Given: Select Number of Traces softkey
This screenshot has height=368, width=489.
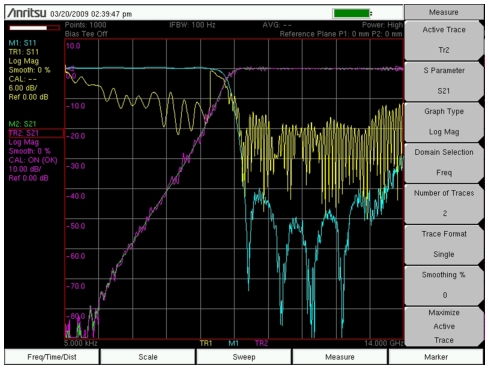Looking at the screenshot, I should 444,203.
